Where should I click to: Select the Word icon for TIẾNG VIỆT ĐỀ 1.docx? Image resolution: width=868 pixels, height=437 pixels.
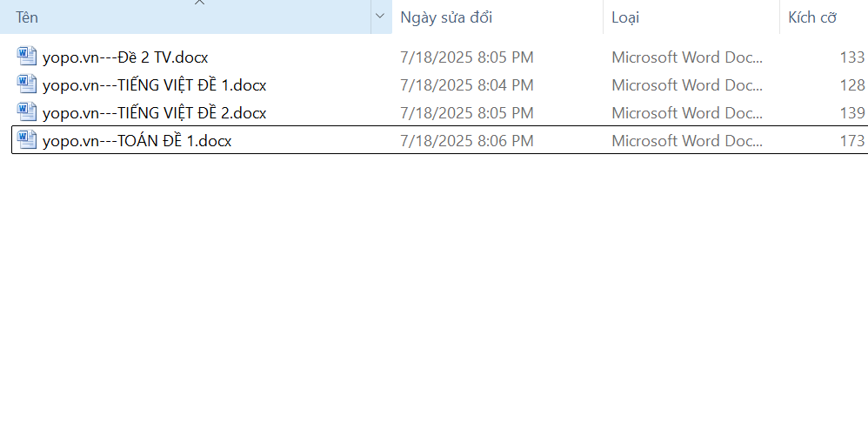[27, 84]
